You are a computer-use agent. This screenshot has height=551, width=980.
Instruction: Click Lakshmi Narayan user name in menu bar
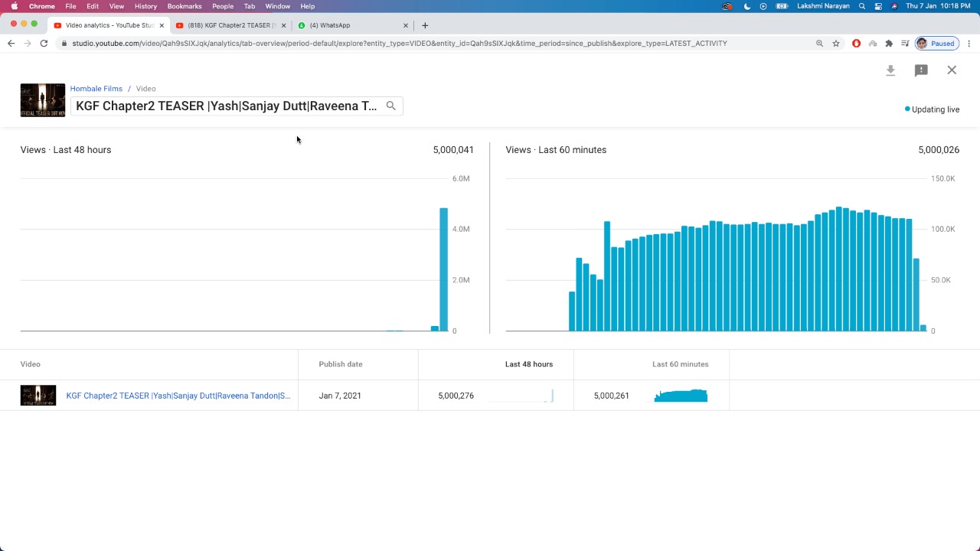click(x=823, y=6)
